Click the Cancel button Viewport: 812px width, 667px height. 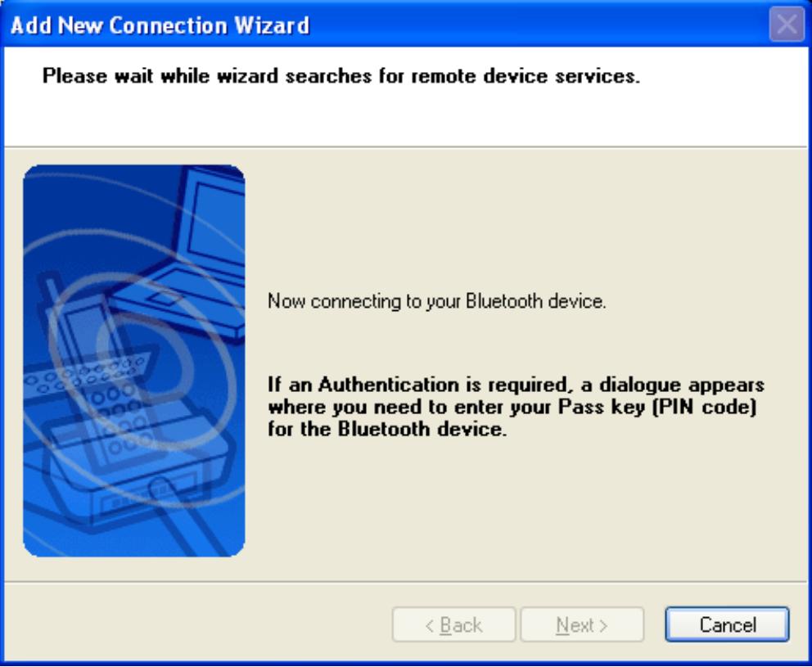pyautogui.click(x=727, y=626)
